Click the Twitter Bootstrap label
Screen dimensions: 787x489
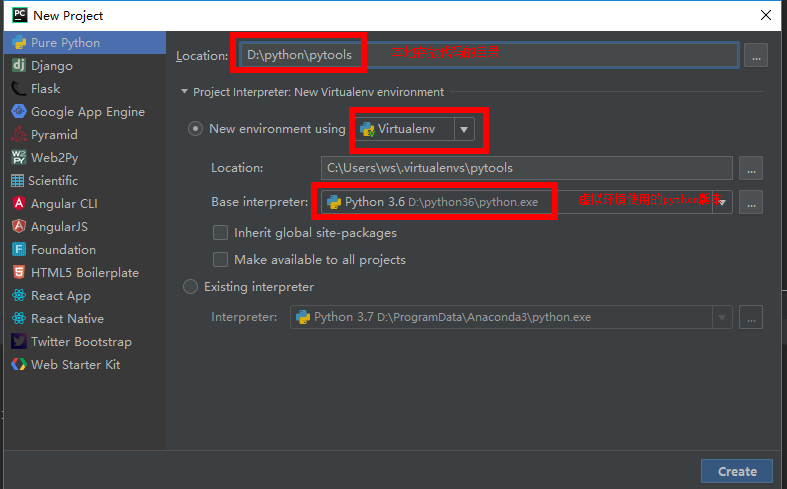(x=81, y=342)
